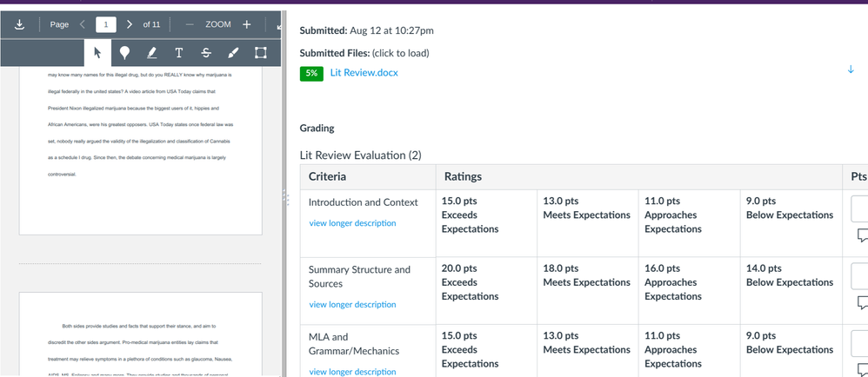Image resolution: width=868 pixels, height=377 pixels.
Task: Click the 'Criteria' column header
Action: tap(328, 177)
